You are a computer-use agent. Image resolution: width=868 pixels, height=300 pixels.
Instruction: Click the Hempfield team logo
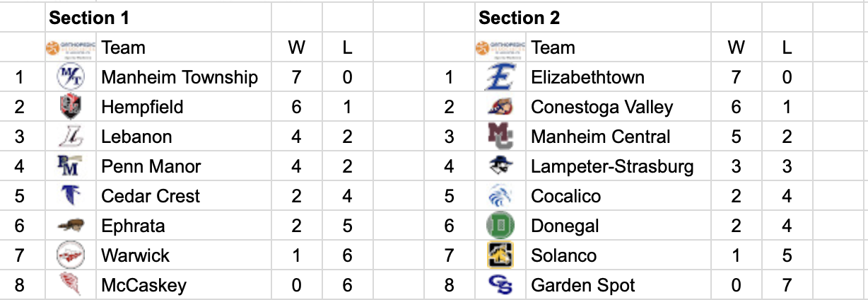click(x=71, y=107)
